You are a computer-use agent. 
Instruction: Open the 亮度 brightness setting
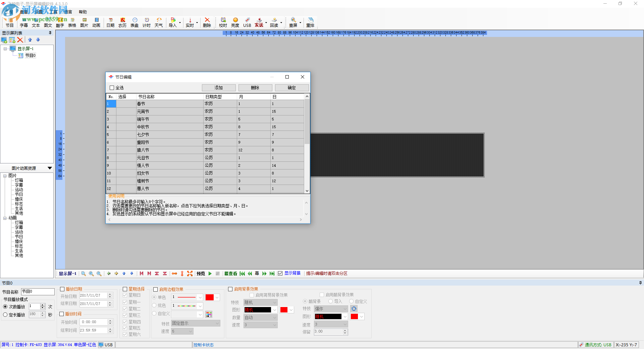click(235, 22)
